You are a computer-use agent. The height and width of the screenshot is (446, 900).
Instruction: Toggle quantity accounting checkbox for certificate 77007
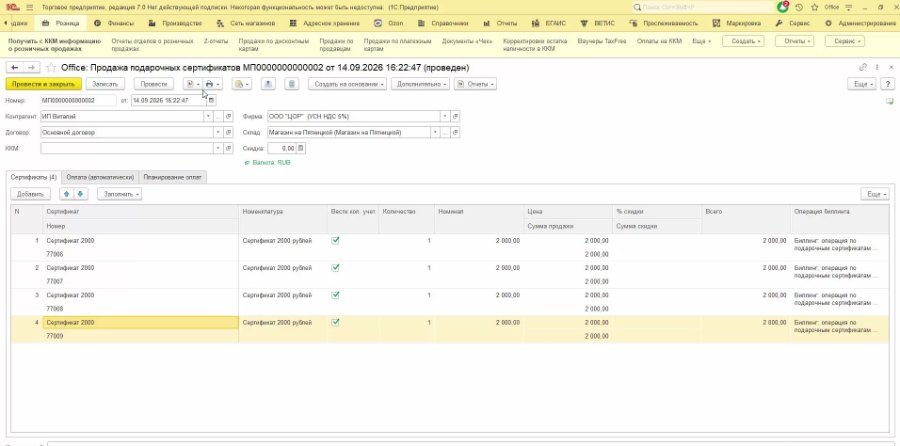(x=335, y=267)
